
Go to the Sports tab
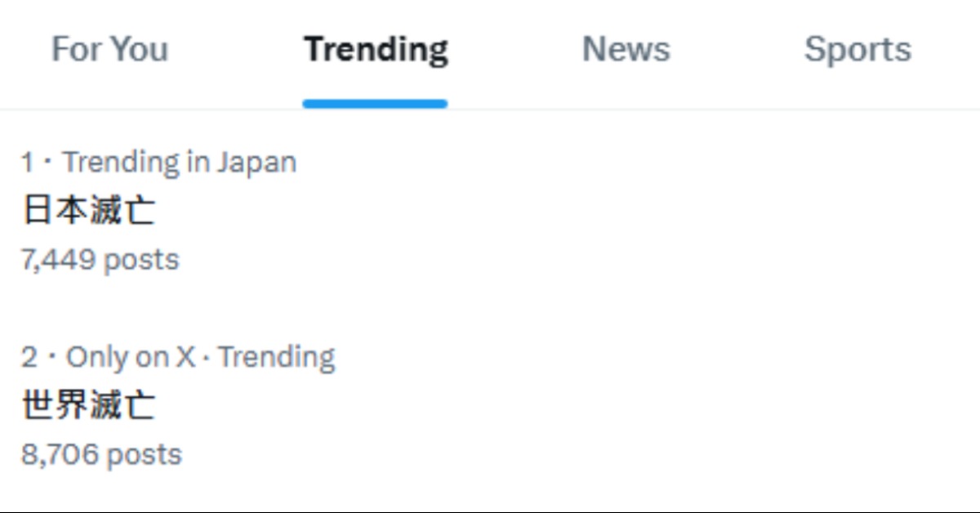pos(857,49)
